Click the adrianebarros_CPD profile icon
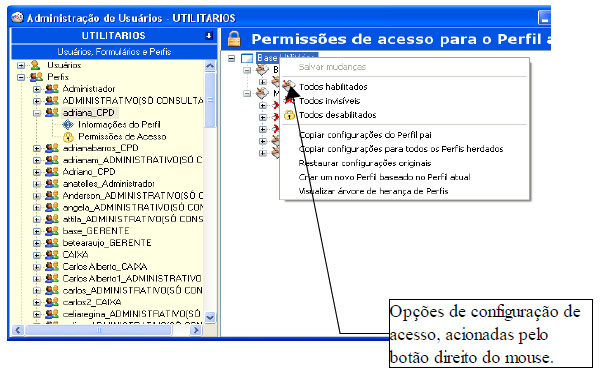600x376 pixels. click(x=52, y=148)
